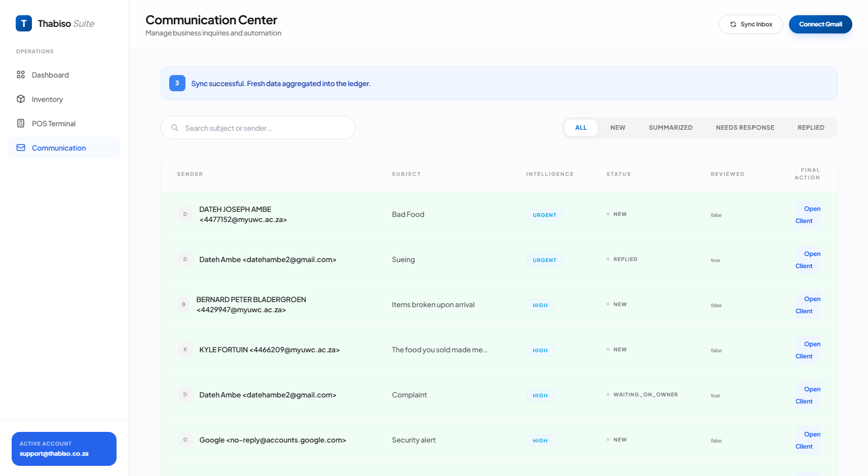Click the magnifier icon in search bar
Viewport: 868px width, 476px height.
tap(175, 128)
